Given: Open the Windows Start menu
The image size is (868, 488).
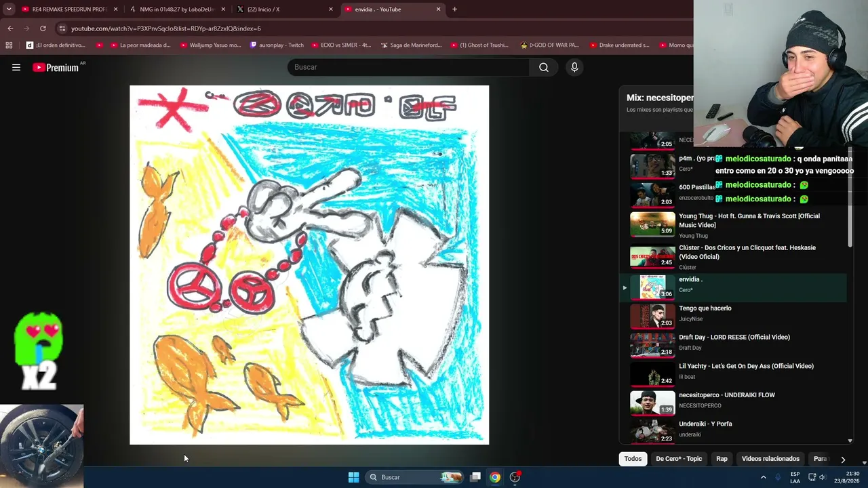Looking at the screenshot, I should tap(353, 477).
